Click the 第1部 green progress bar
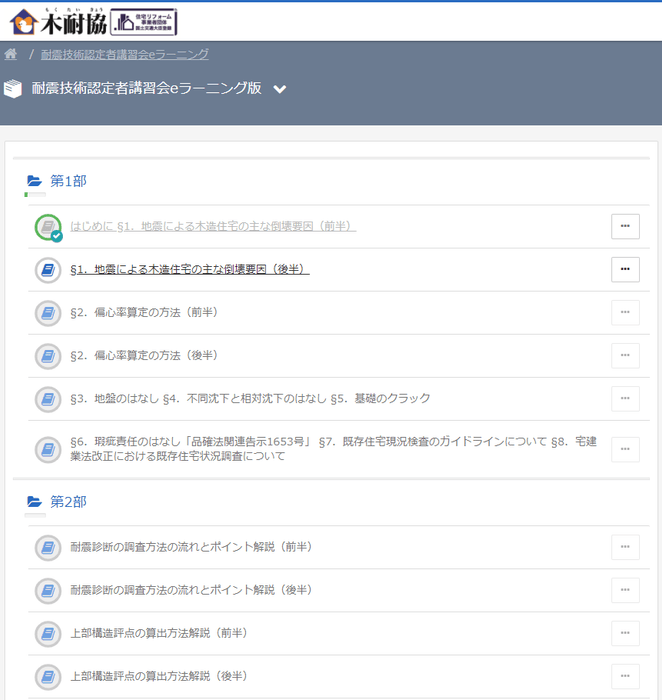The image size is (662, 700). [x=27, y=195]
